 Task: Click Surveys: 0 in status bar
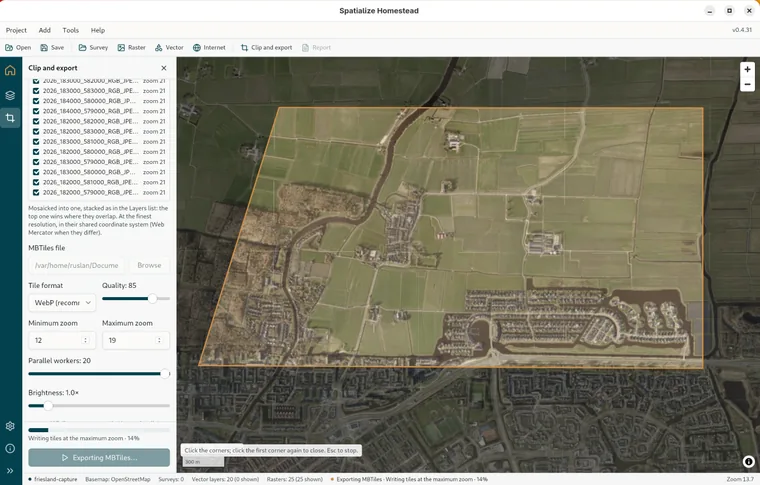(171, 479)
